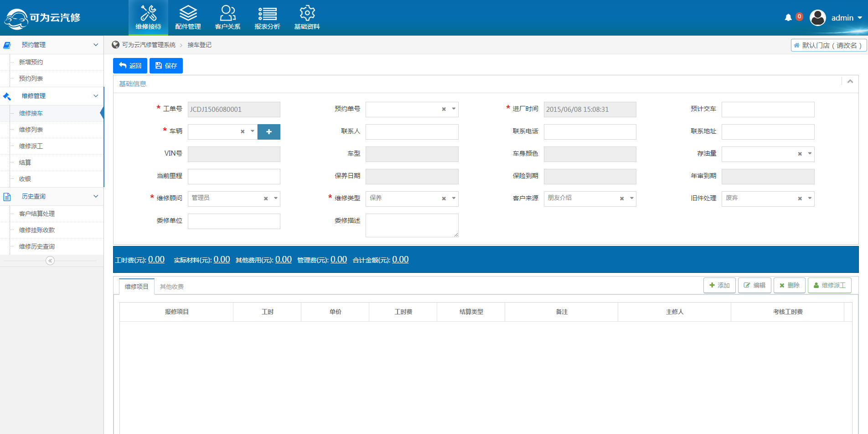Click the 当前里程 input field

coord(234,176)
